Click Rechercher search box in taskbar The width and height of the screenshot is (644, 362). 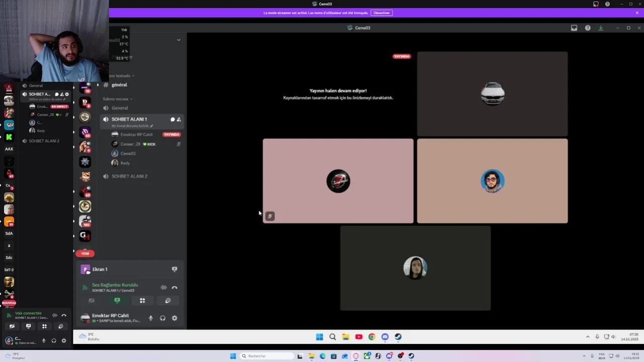coord(267,356)
